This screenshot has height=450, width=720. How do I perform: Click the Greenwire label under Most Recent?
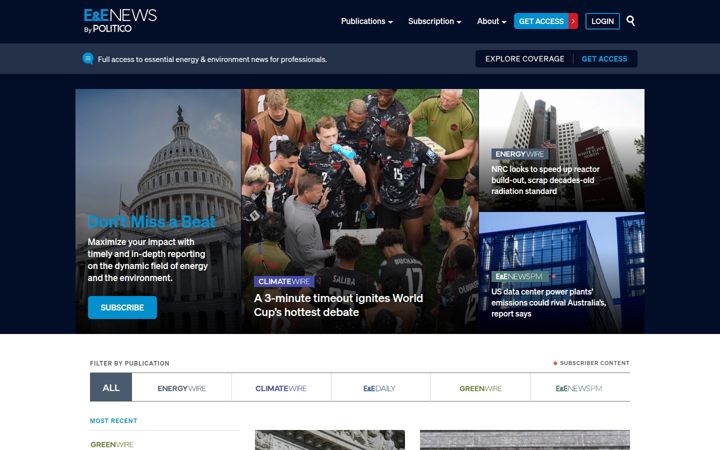112,444
